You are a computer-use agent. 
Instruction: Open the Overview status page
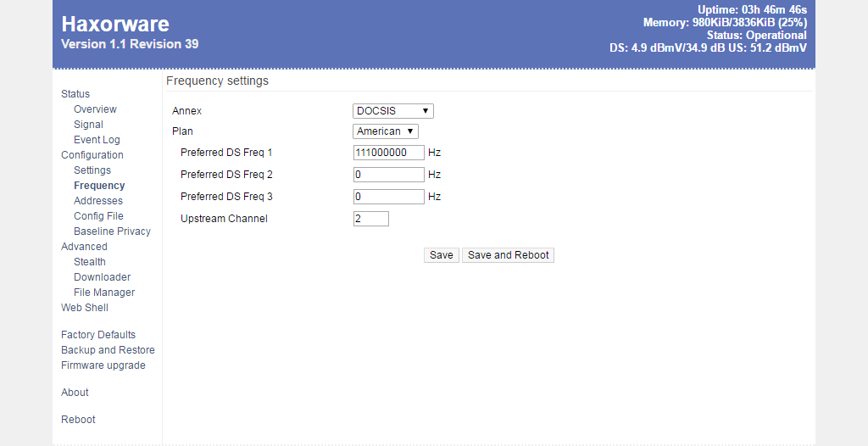point(95,109)
